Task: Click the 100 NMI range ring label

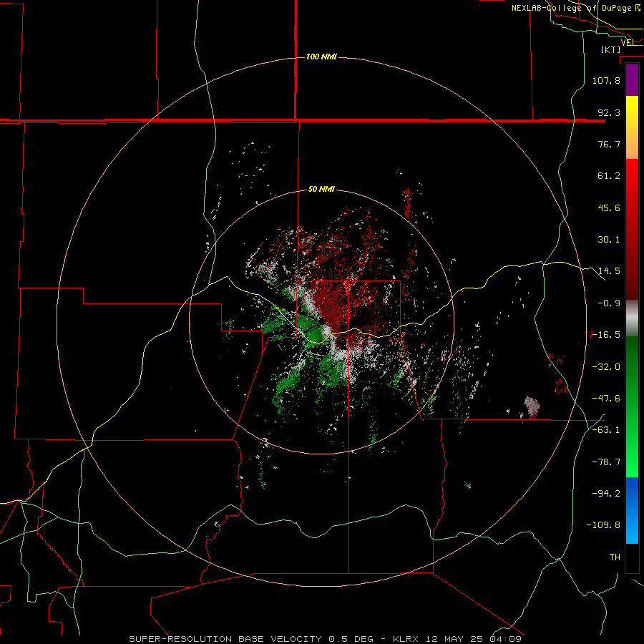Action: [x=321, y=57]
